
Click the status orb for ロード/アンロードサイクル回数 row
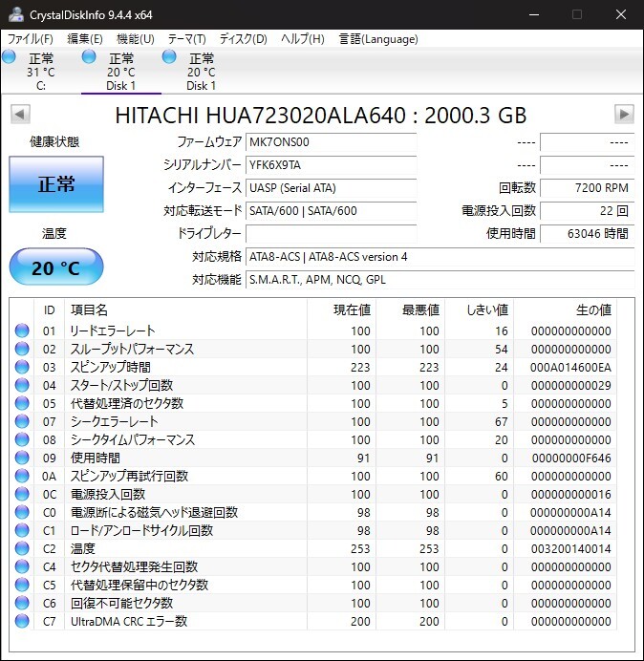click(22, 530)
